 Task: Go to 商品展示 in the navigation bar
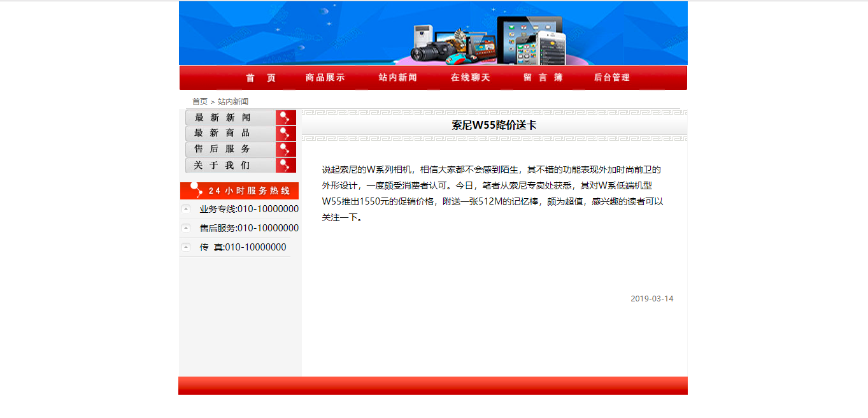click(325, 78)
